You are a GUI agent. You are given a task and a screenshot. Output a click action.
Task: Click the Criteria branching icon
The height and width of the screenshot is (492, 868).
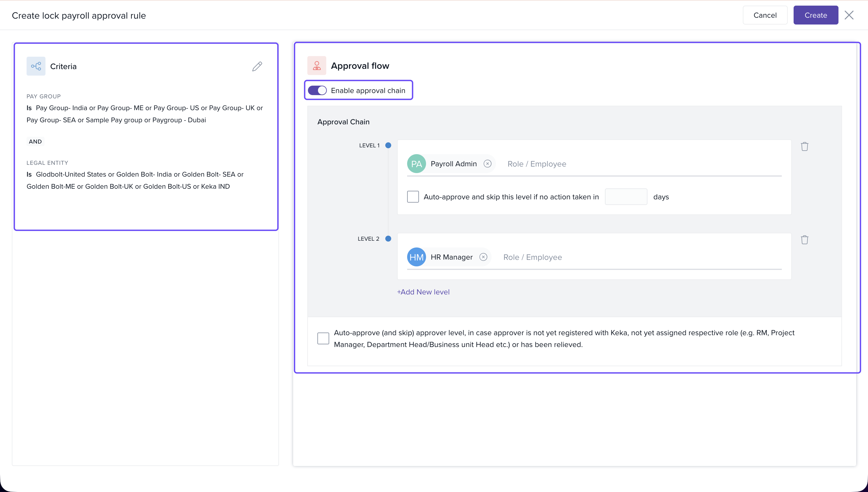36,66
